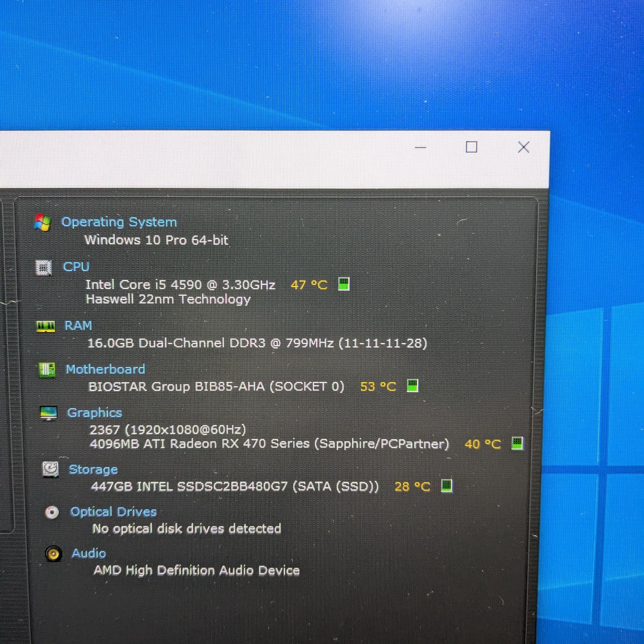This screenshot has width=644, height=644.
Task: Click the motherboard temperature '53 °C'
Action: coord(378,387)
